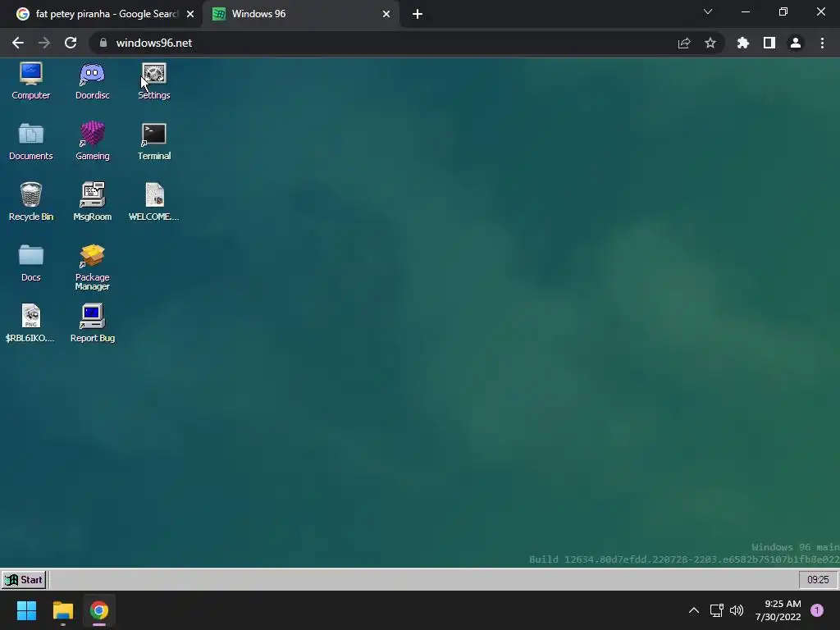
Task: Open the Settings desktop icon
Action: tap(153, 80)
